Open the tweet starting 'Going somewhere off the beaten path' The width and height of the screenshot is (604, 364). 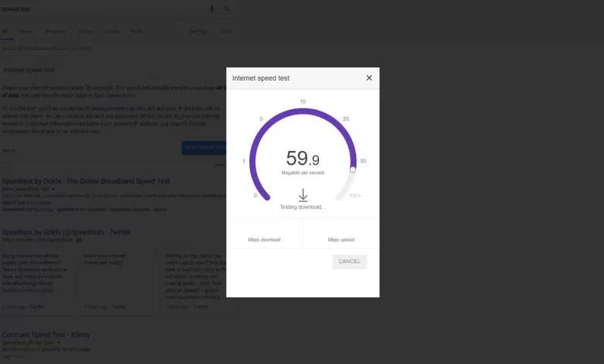[x=35, y=273]
